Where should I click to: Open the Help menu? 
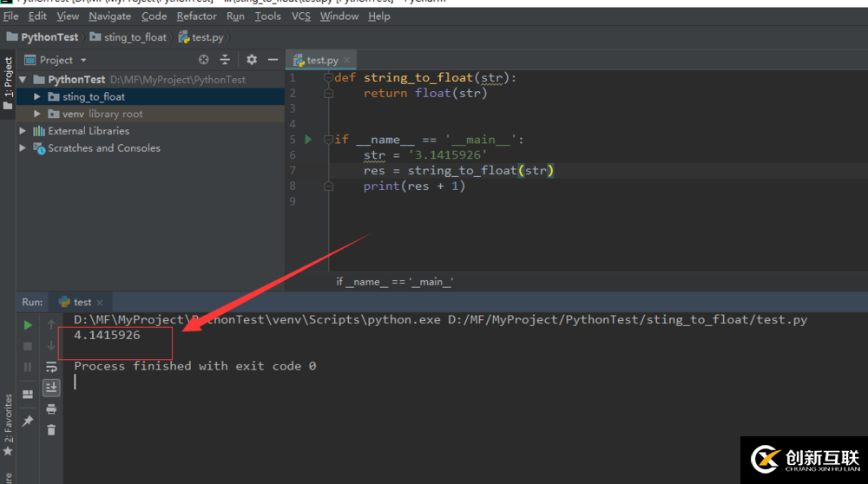click(379, 16)
